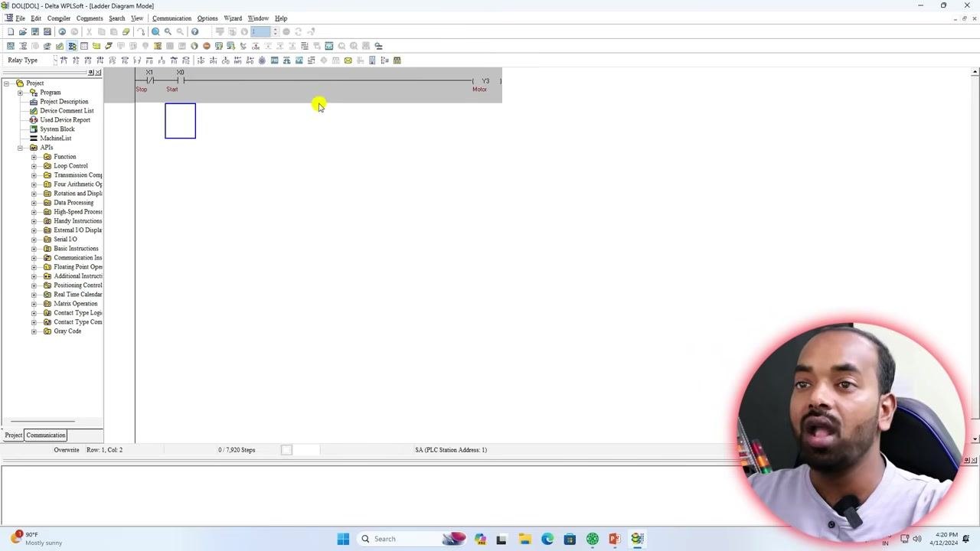Image resolution: width=980 pixels, height=551 pixels.
Task: Expand the Basic Instructions folder
Action: (34, 249)
